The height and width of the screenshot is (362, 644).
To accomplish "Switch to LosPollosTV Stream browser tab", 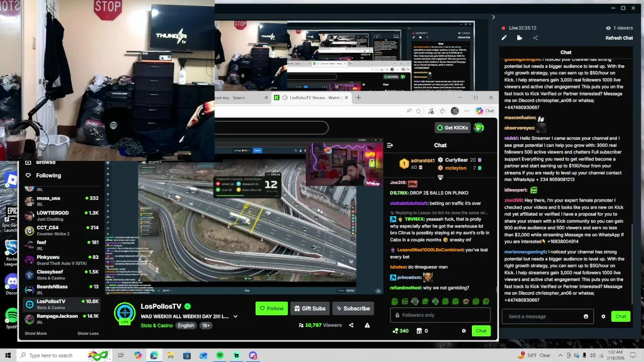I will pyautogui.click(x=312, y=98).
